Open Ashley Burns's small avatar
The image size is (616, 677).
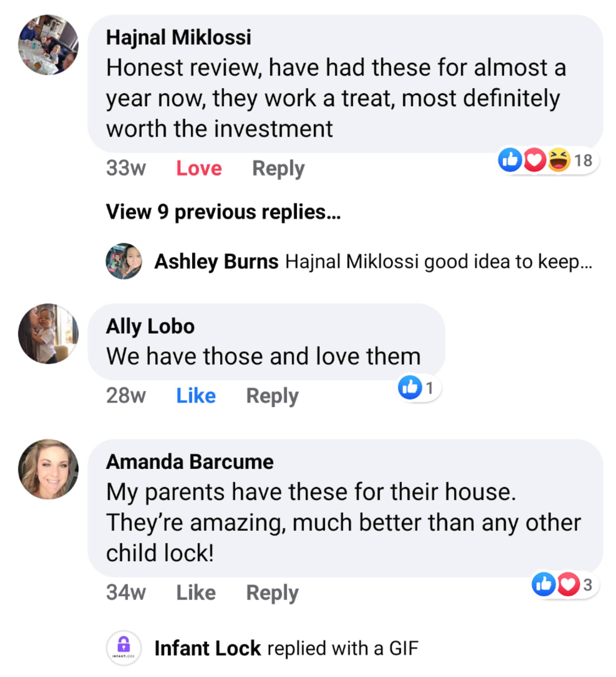(x=124, y=261)
